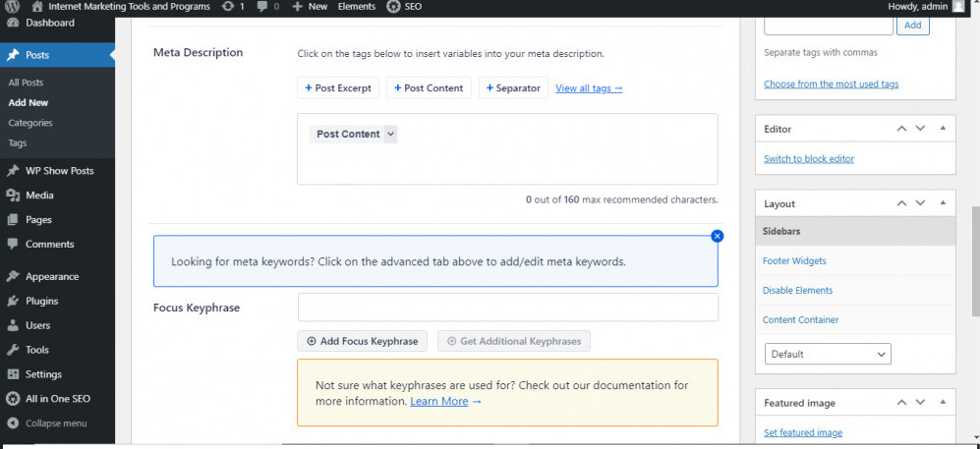The image size is (980, 449).
Task: Click the Dashboard gauge icon
Action: point(13,24)
